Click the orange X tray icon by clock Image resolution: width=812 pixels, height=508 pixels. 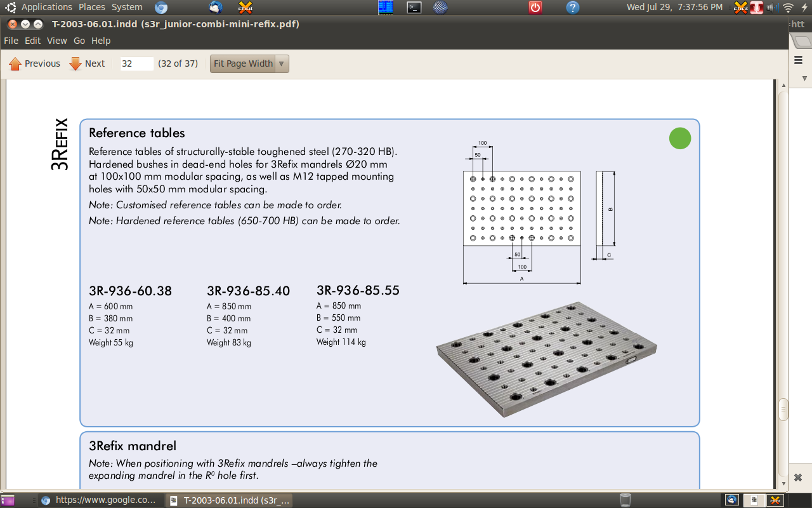(x=741, y=8)
